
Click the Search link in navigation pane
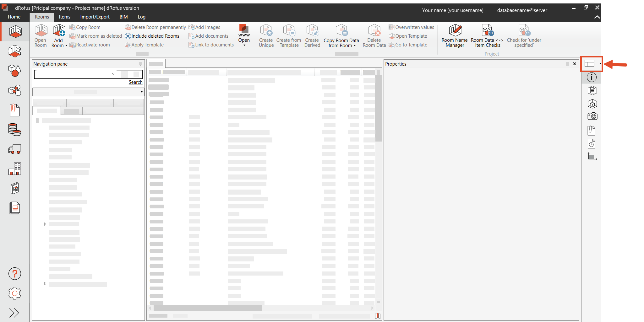pos(135,82)
